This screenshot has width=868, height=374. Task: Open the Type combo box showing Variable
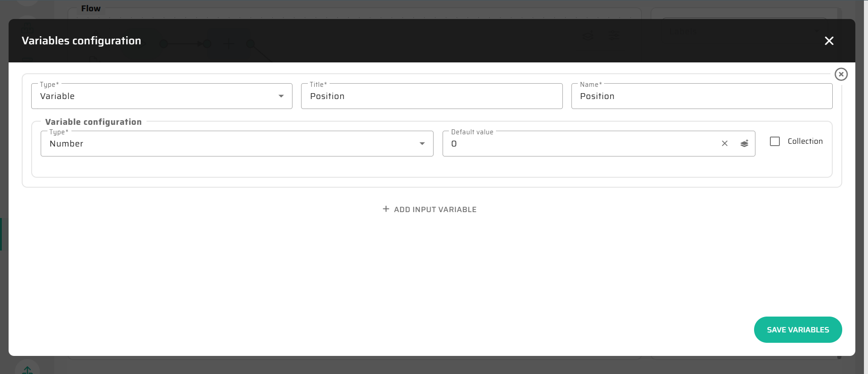(x=154, y=96)
